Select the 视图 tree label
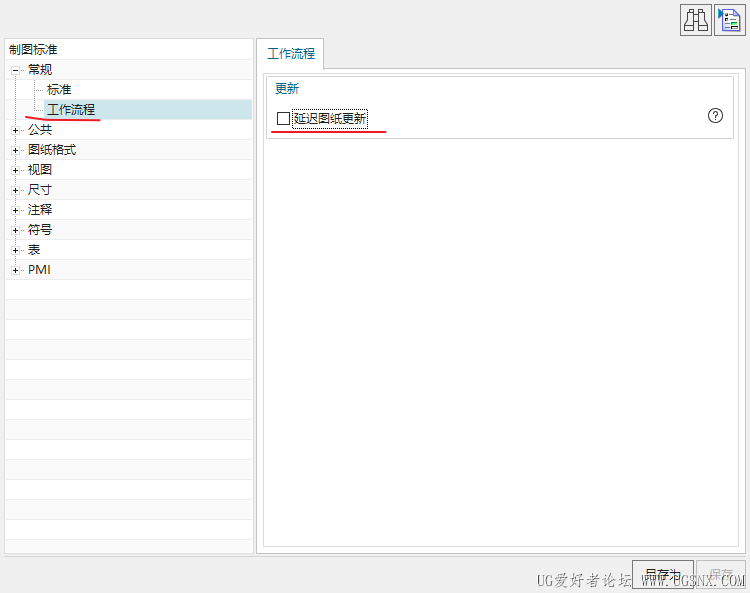 tap(40, 170)
